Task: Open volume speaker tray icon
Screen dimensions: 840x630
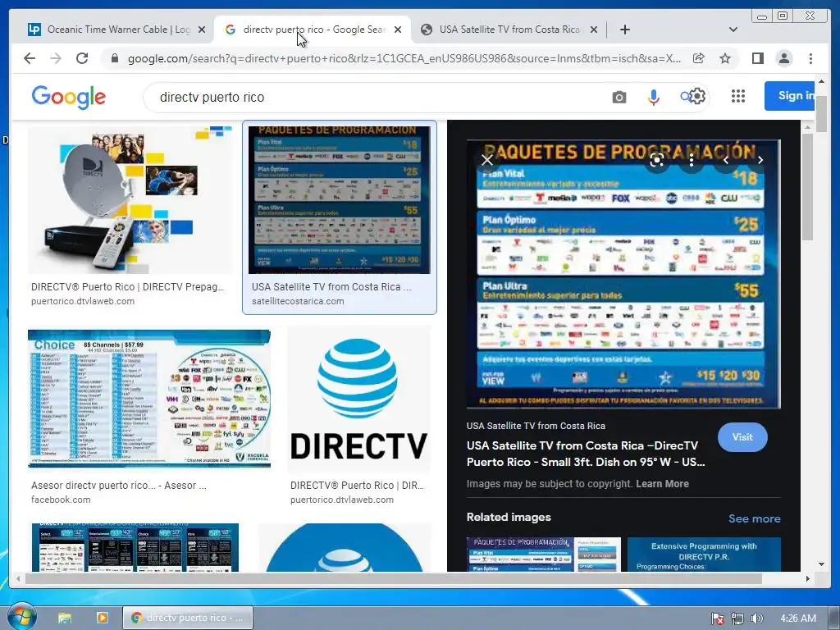Action: pos(756,619)
